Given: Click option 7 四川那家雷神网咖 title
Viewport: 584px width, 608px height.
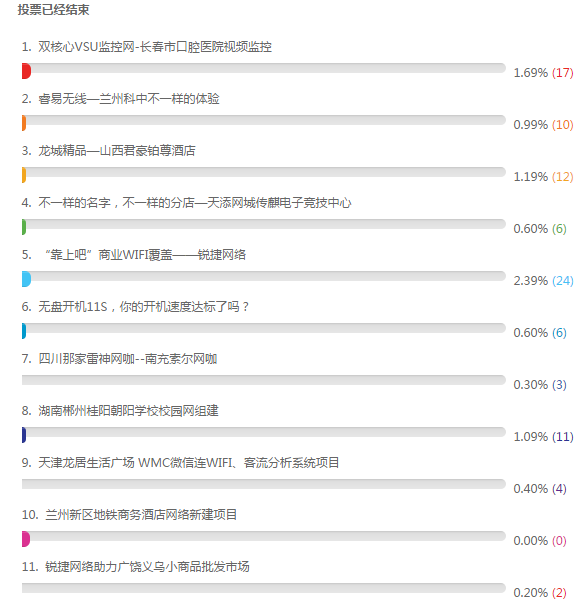Looking at the screenshot, I should pos(128,359).
